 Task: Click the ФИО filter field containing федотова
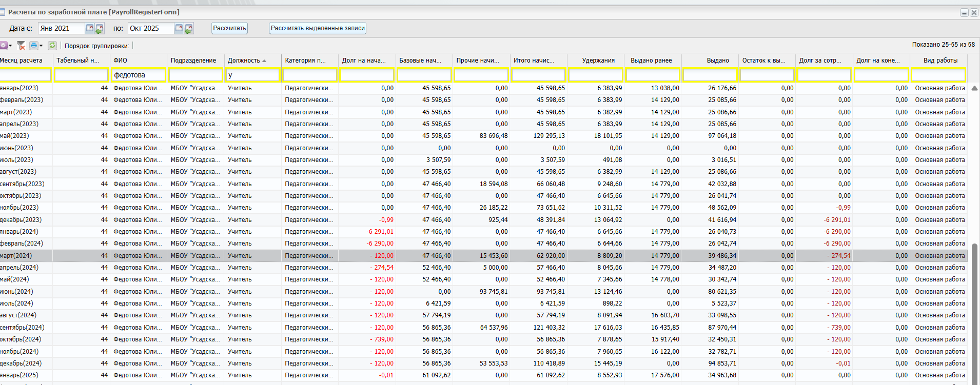click(x=139, y=75)
